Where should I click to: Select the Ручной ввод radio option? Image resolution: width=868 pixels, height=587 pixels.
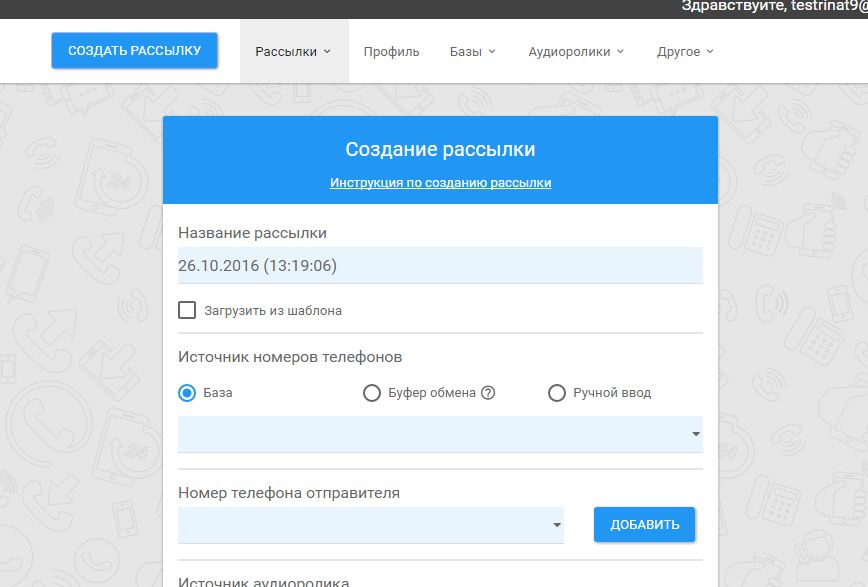click(557, 393)
